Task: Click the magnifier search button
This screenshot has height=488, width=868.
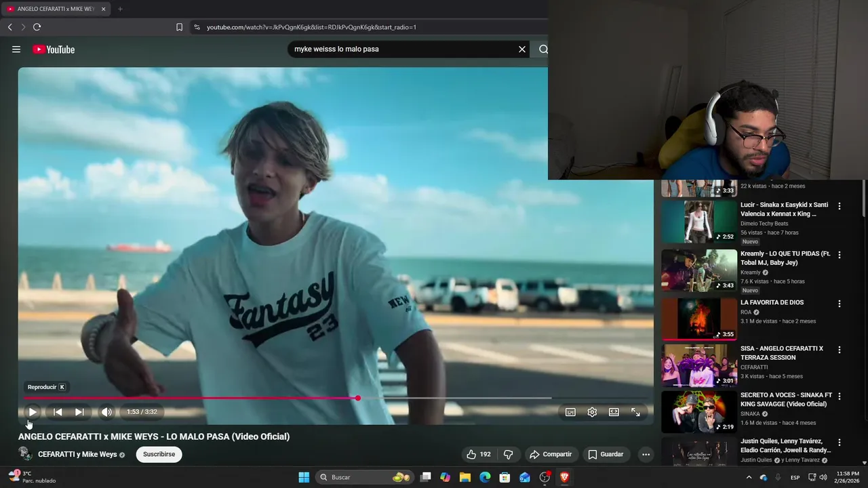Action: click(543, 49)
